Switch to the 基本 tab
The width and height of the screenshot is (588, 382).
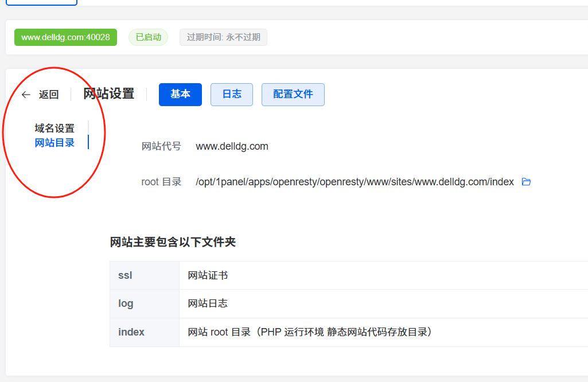pyautogui.click(x=180, y=95)
